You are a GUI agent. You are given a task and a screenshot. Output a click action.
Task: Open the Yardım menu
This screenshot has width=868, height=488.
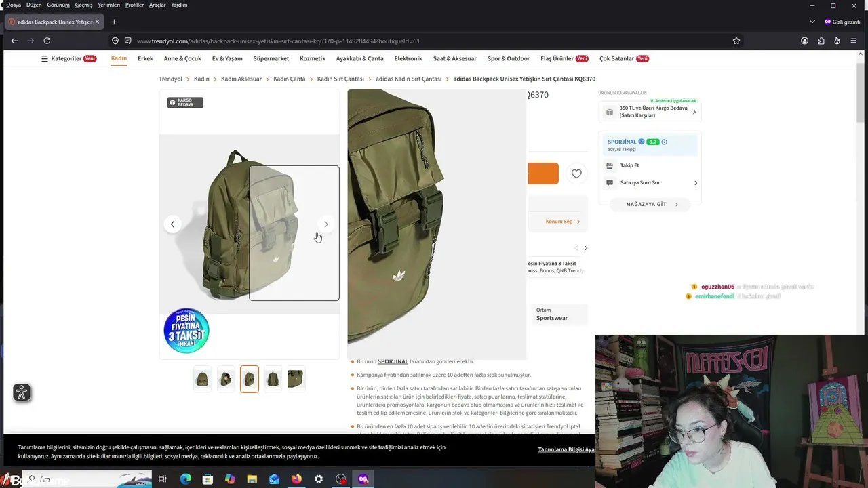179,5
